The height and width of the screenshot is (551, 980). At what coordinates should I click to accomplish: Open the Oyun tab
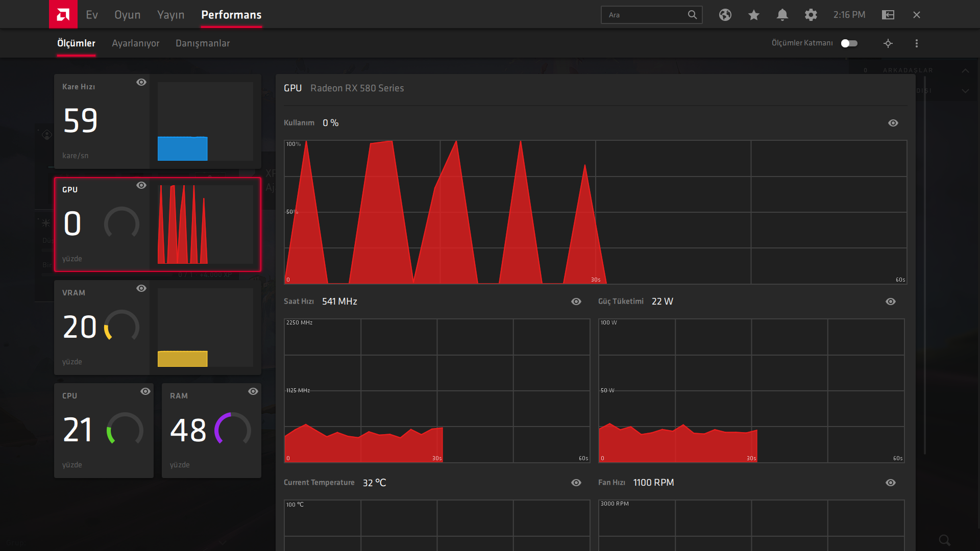coord(128,15)
